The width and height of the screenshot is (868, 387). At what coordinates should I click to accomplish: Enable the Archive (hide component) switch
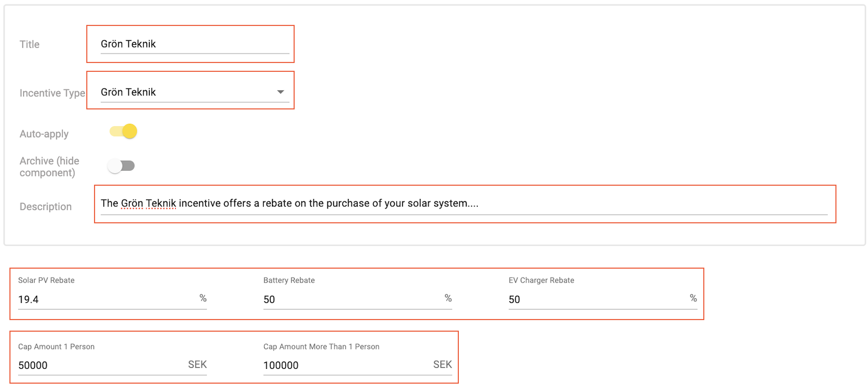(122, 166)
